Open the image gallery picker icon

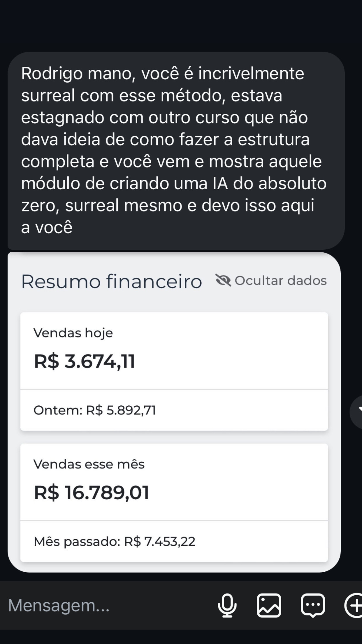point(269,605)
